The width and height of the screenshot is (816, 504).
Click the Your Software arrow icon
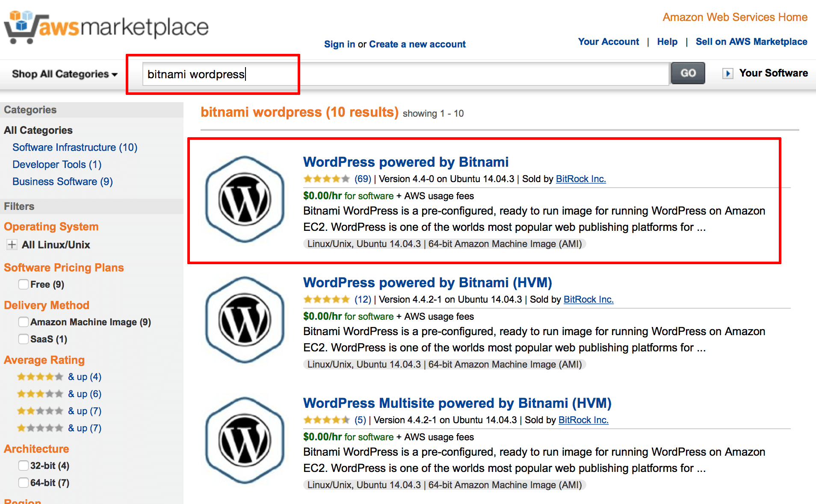click(727, 74)
